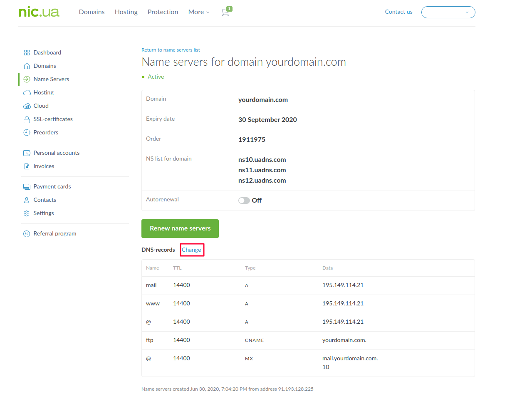532x404 pixels.
Task: Expand the More menu in navigation
Action: point(198,12)
